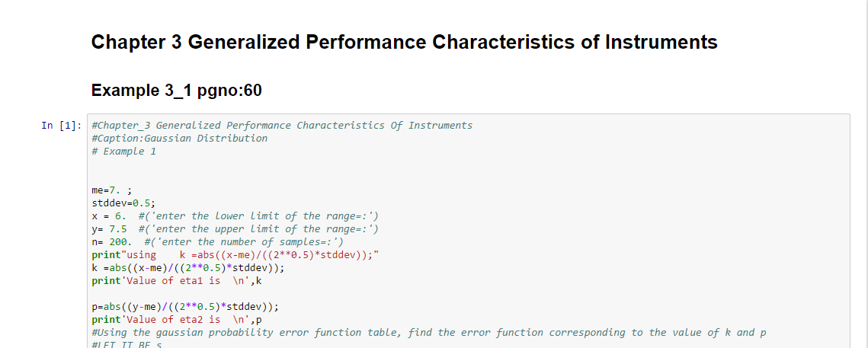Place cursor at y= 7.5 assignment
868x348 pixels.
tap(108, 229)
